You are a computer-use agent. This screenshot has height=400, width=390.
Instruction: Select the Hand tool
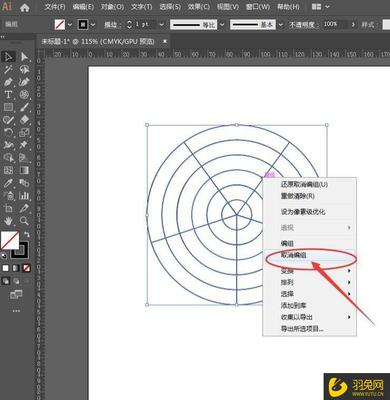point(8,221)
